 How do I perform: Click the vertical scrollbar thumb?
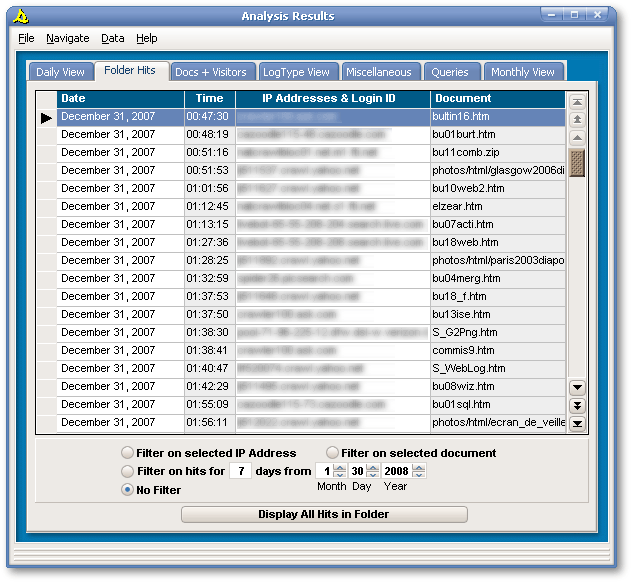(x=577, y=163)
